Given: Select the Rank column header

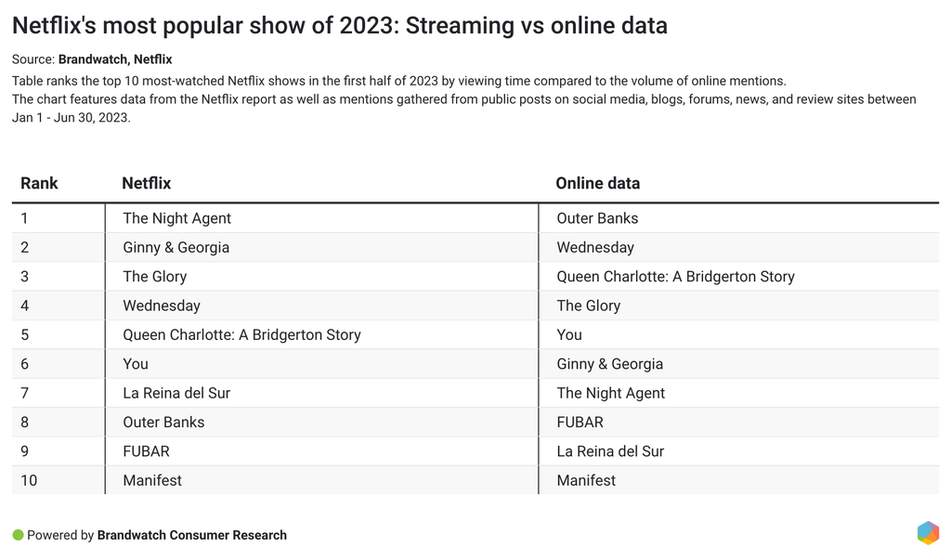Looking at the screenshot, I should pos(39,183).
